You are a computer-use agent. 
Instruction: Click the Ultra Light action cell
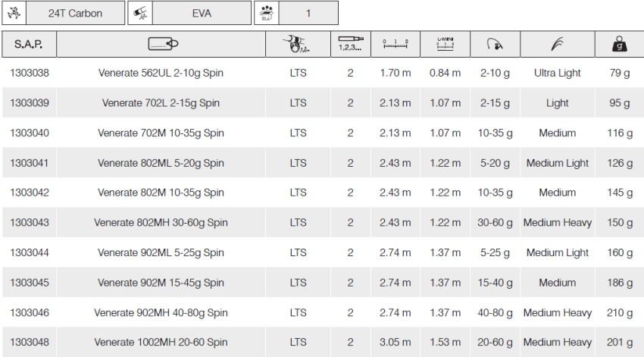557,74
